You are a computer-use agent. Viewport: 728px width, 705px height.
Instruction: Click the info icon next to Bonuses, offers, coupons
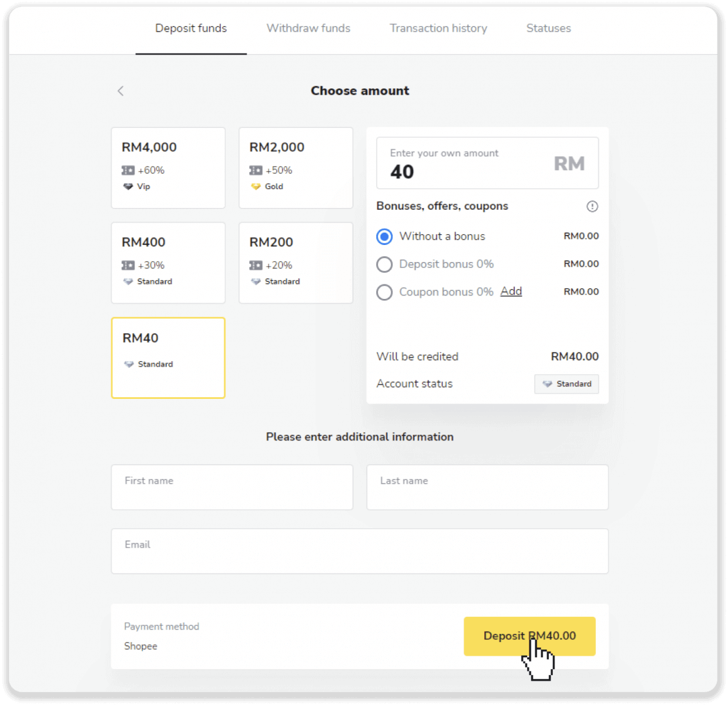click(x=592, y=206)
